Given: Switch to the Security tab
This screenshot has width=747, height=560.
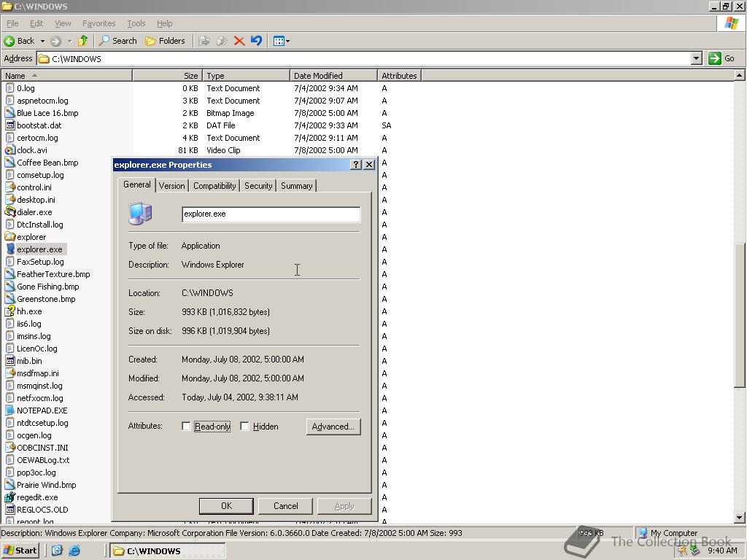Looking at the screenshot, I should (258, 186).
